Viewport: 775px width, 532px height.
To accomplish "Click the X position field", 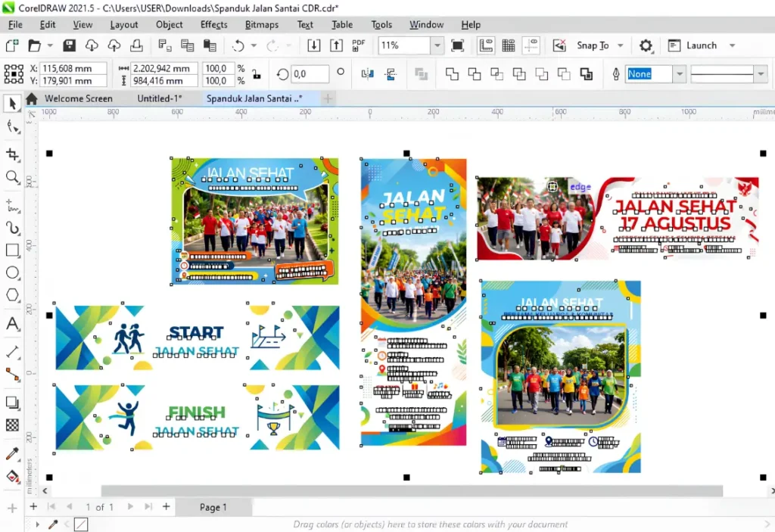I will (73, 68).
